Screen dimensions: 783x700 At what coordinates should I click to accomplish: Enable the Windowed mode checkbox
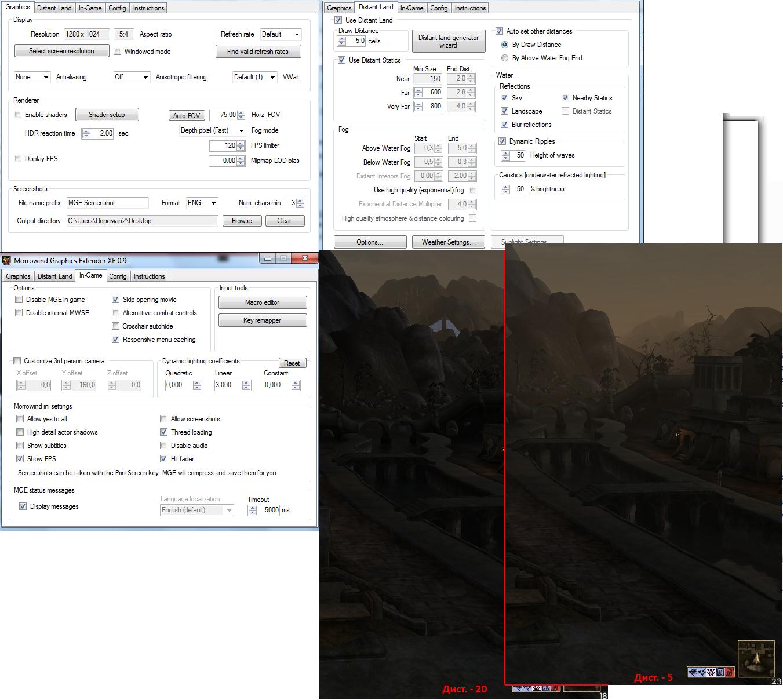point(118,52)
